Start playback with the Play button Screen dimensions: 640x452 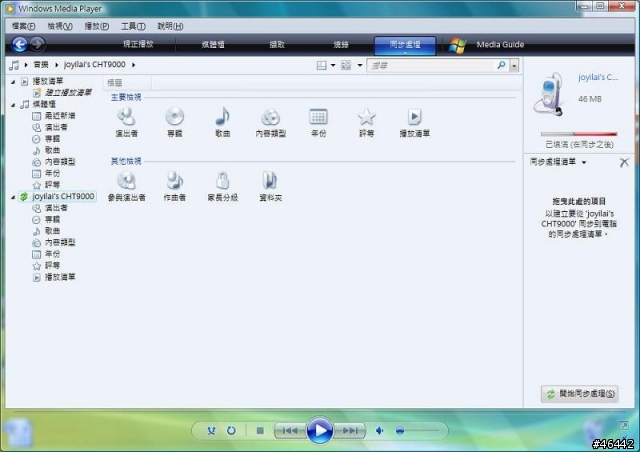tap(320, 430)
